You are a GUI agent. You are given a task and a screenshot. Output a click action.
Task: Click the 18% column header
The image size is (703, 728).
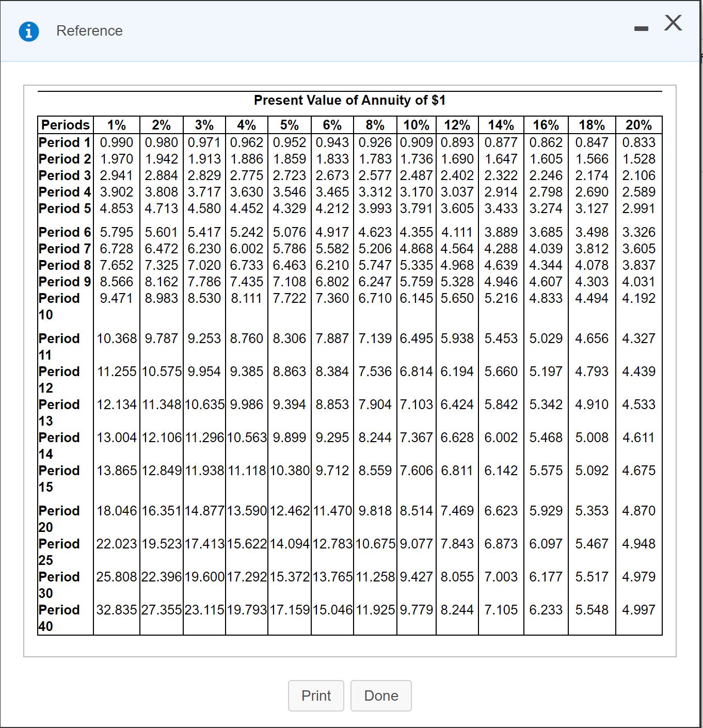click(592, 125)
